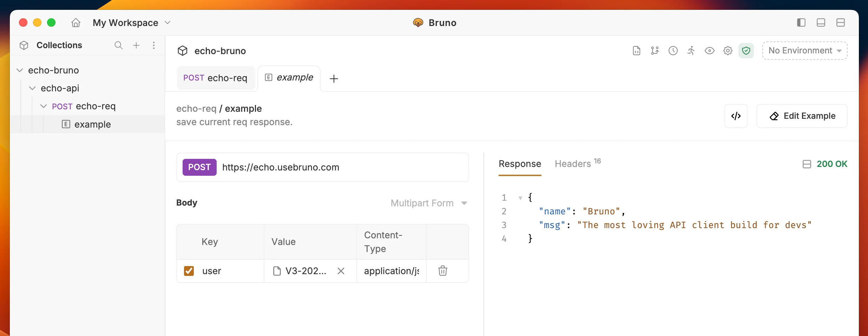Open the No Environment dropdown
Viewport: 868px width, 336px height.
point(805,51)
